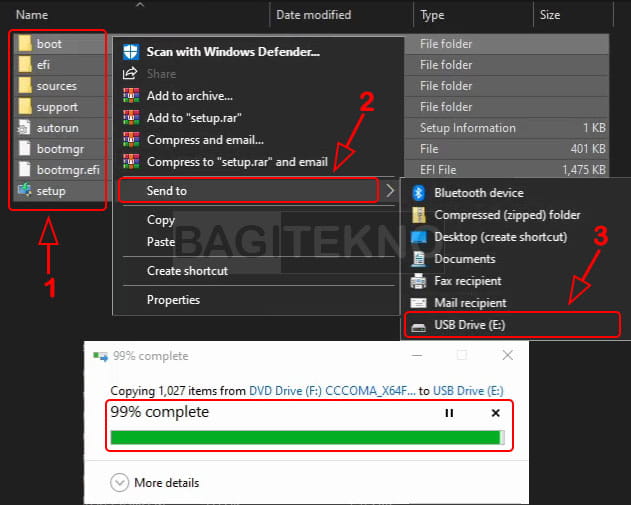Send to Documents
The height and width of the screenshot is (505, 631).
tap(465, 259)
